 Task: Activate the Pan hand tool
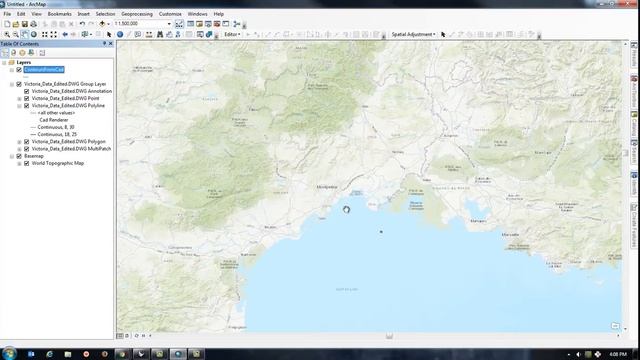(24, 35)
